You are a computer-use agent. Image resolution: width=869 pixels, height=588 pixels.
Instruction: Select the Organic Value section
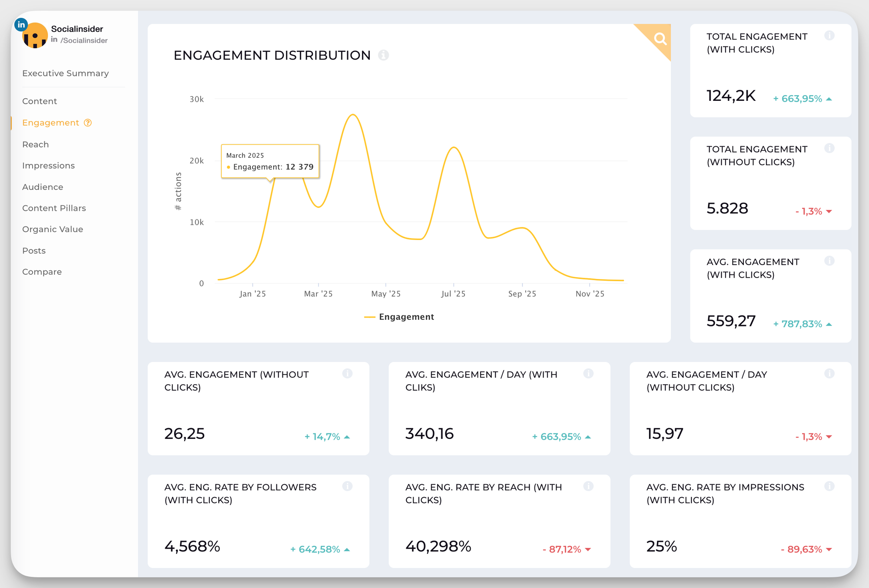pyautogui.click(x=53, y=229)
